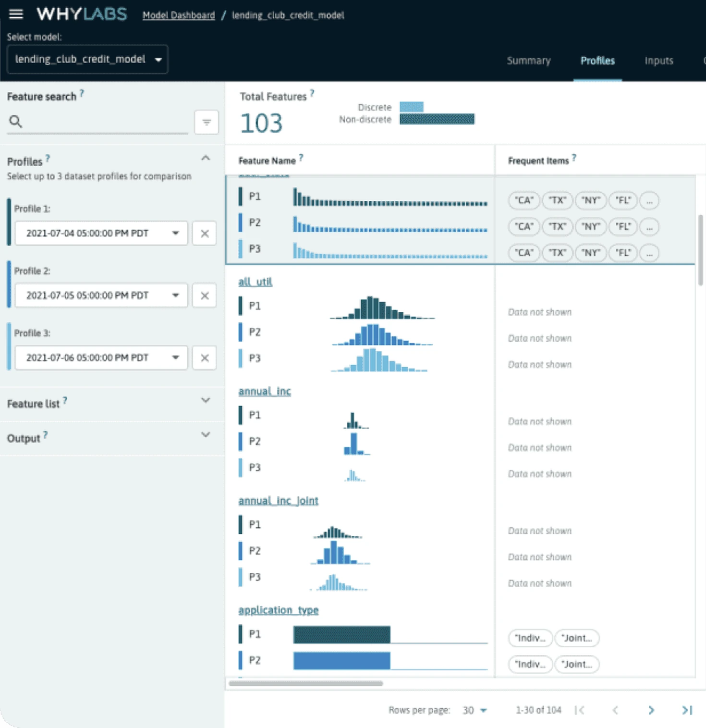Click the vertical scrollbar of the feature table
The height and width of the screenshot is (728, 706).
point(700,250)
